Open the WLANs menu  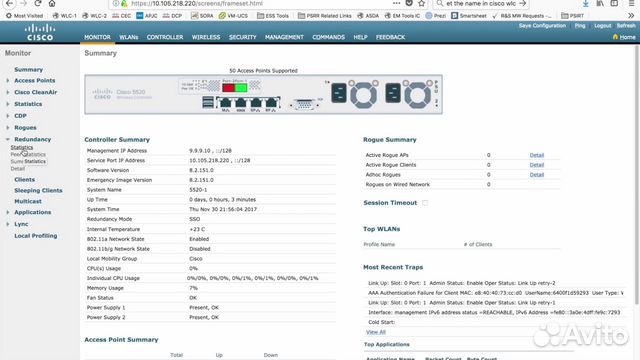129,37
